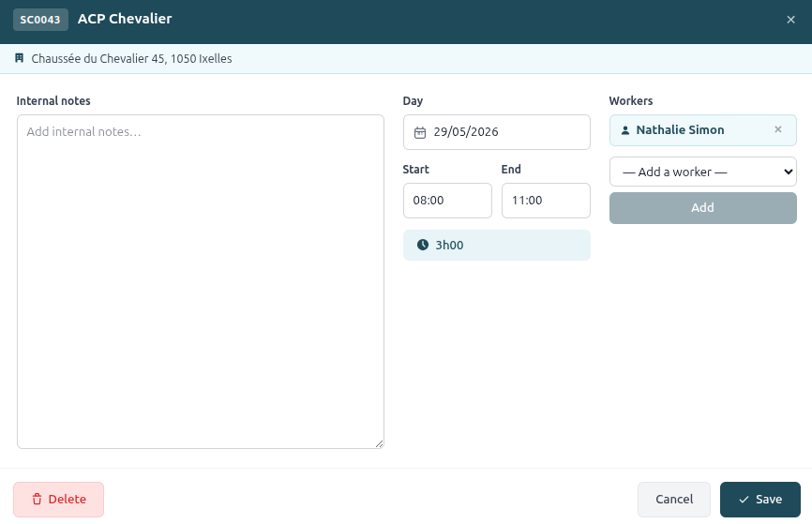Click the checkmark icon on Save button
The height and width of the screenshot is (524, 812).
coord(744,500)
